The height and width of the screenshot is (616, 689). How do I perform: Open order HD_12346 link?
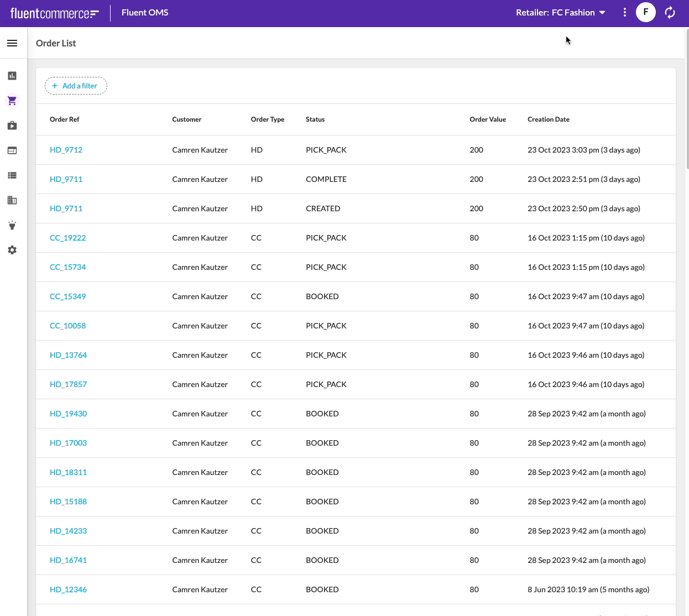click(x=68, y=589)
